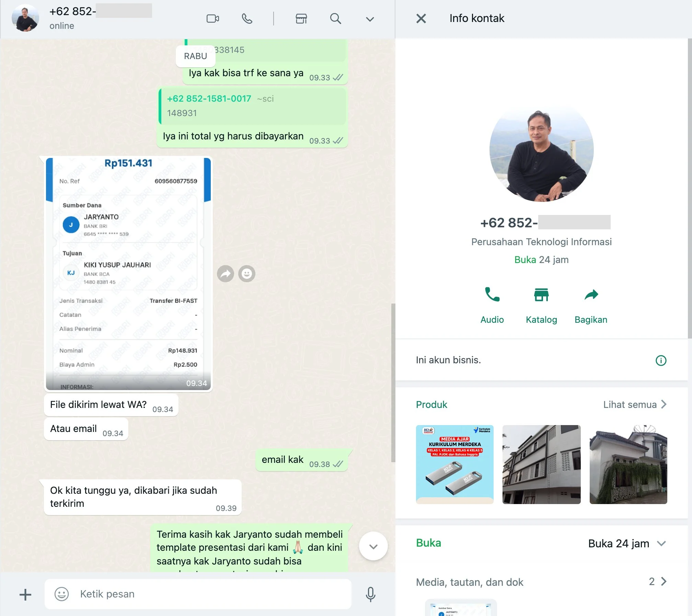
Task: Click the business account info icon
Action: pos(661,360)
